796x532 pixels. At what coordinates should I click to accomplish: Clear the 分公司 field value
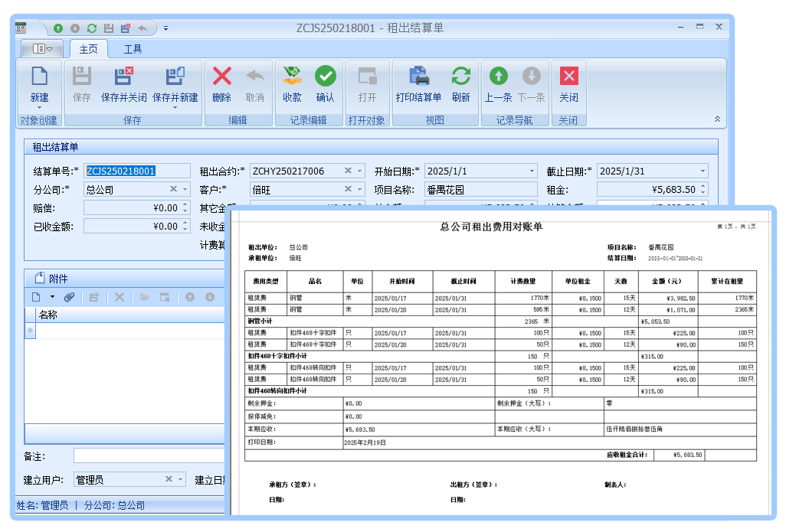point(173,190)
